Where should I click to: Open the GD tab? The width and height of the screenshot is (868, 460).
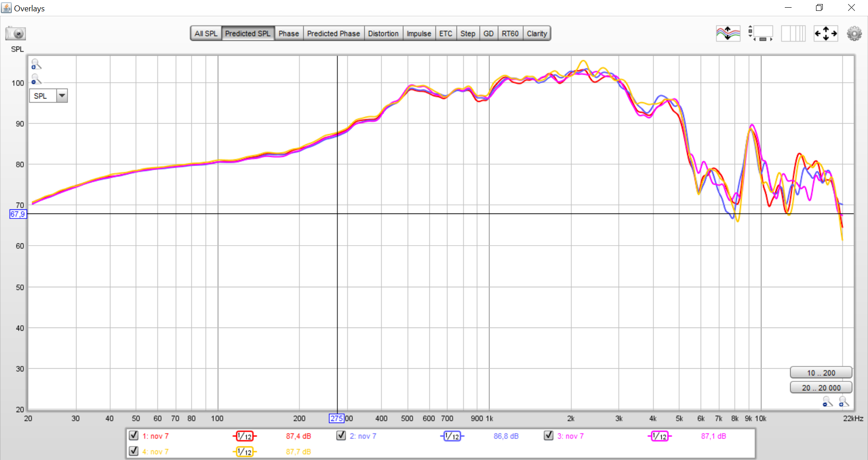(489, 33)
